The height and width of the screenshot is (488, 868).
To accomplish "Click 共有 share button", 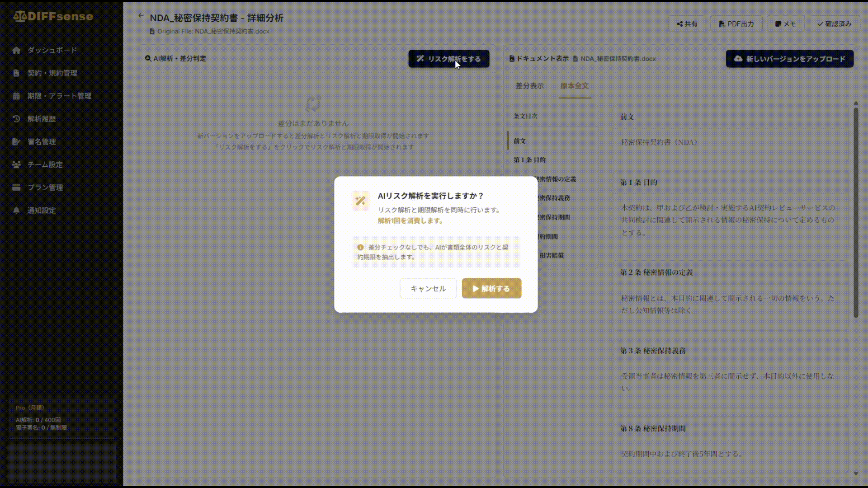I will point(687,24).
